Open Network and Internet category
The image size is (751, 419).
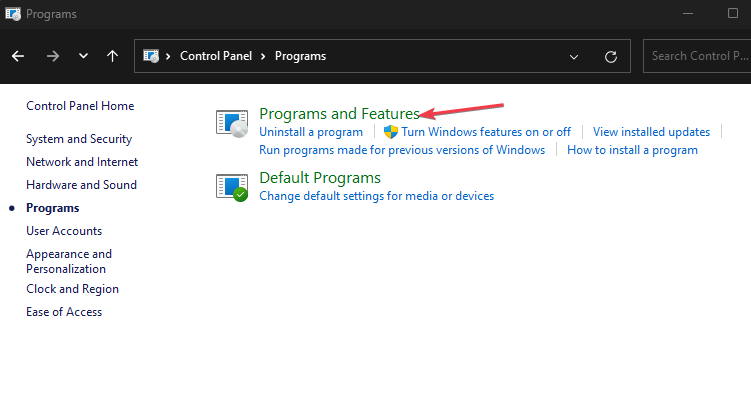coord(82,162)
